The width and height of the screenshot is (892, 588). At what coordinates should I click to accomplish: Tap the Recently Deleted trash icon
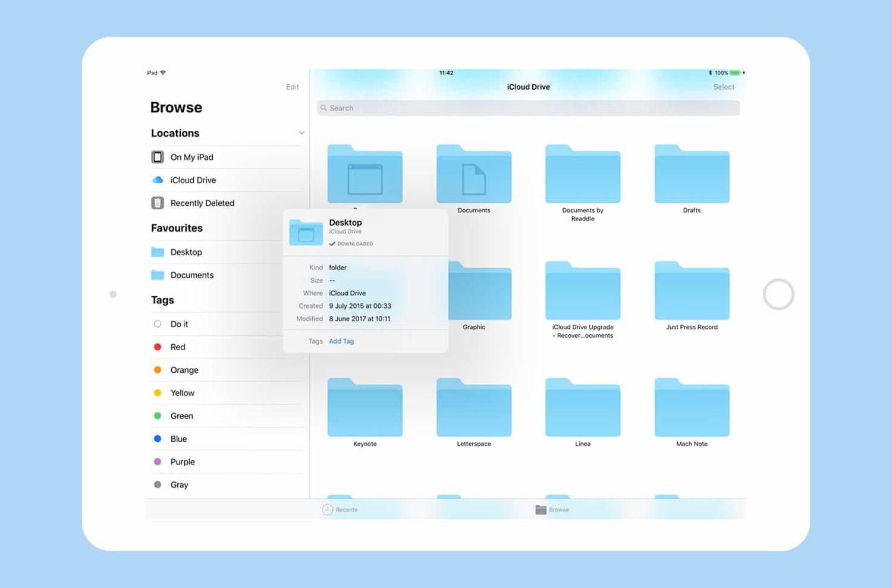[x=158, y=203]
